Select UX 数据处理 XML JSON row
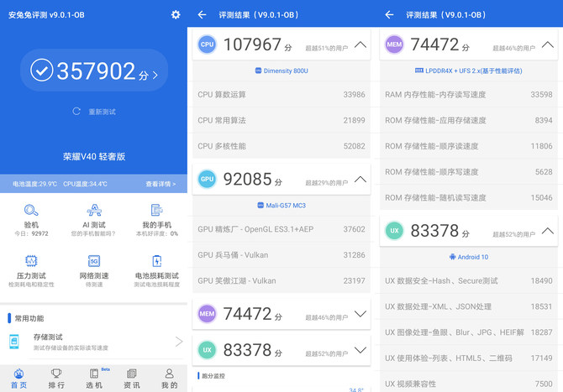This screenshot has width=563, height=392. coord(469,306)
